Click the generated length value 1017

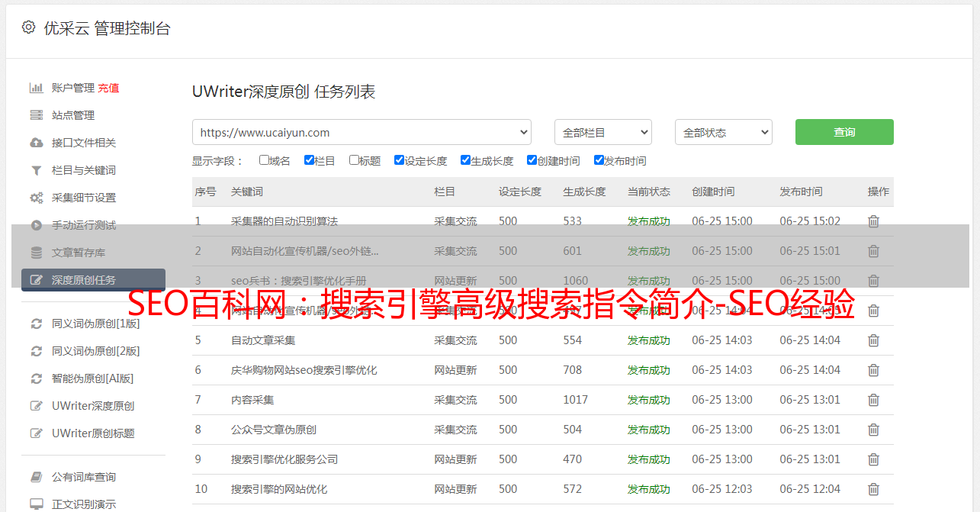coord(576,400)
